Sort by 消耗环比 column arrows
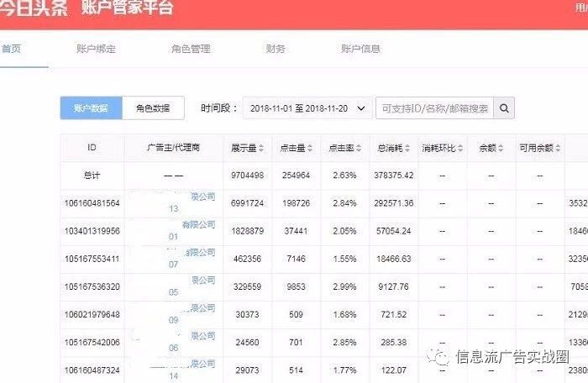This screenshot has height=383, width=588. pos(460,148)
